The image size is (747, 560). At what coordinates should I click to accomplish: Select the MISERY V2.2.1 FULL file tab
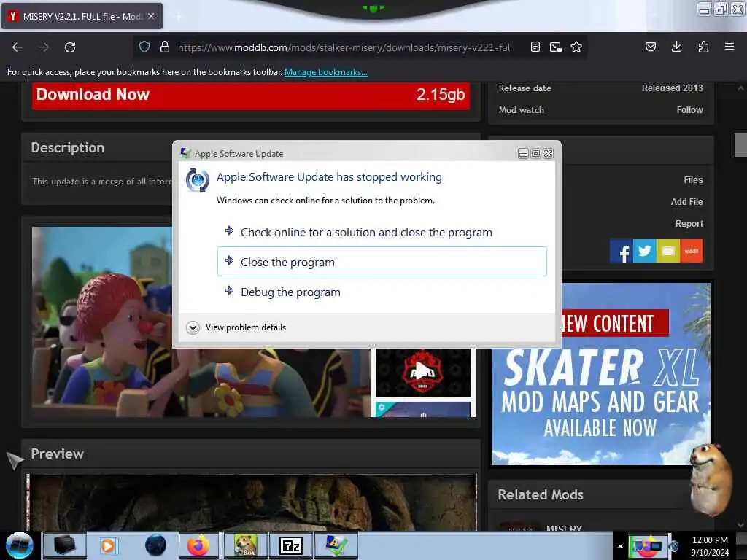(x=82, y=16)
